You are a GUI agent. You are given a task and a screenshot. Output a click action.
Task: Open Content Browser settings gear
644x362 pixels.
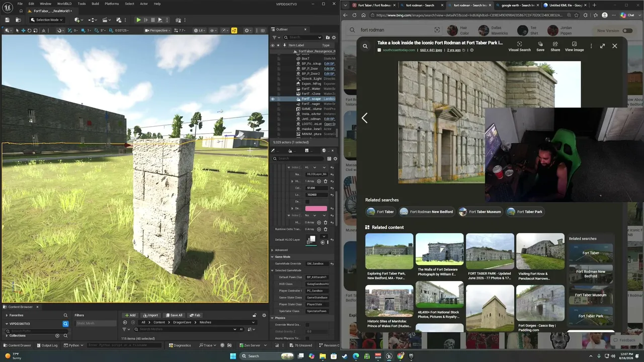click(x=264, y=315)
